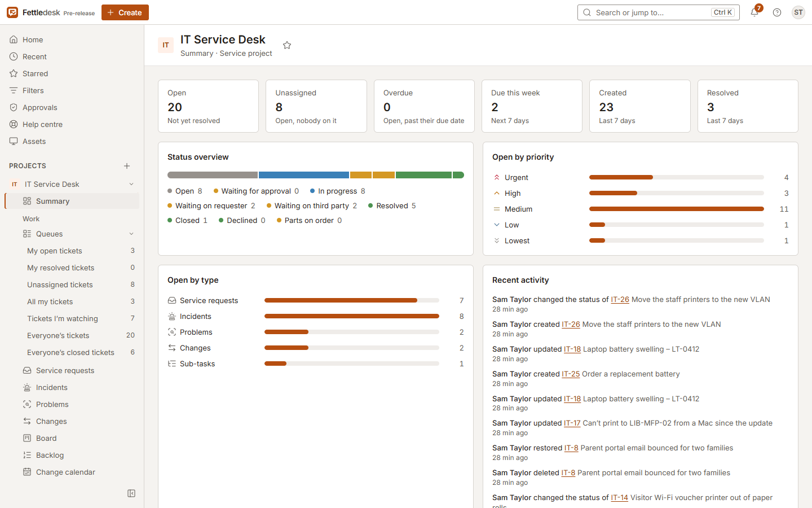Open the notifications bell
The width and height of the screenshot is (812, 508).
(x=754, y=12)
